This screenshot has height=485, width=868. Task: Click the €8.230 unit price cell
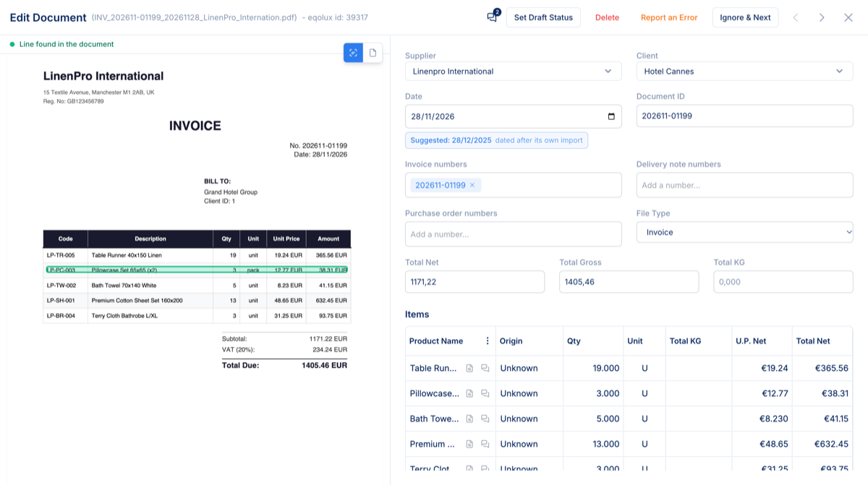point(762,419)
